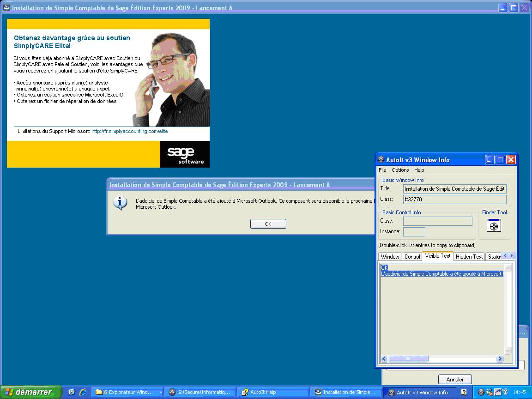
Task: Switch to Installation de Simple taskbar button
Action: click(x=346, y=392)
